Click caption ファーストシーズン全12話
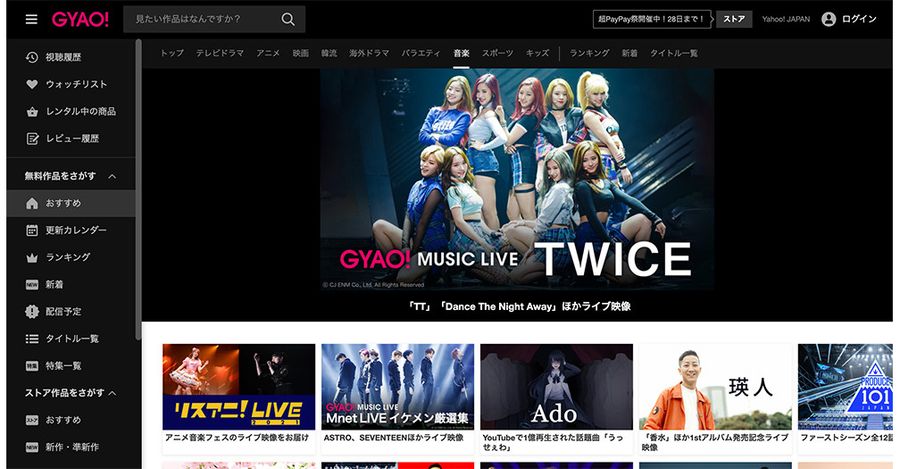The height and width of the screenshot is (469, 900). [847, 437]
